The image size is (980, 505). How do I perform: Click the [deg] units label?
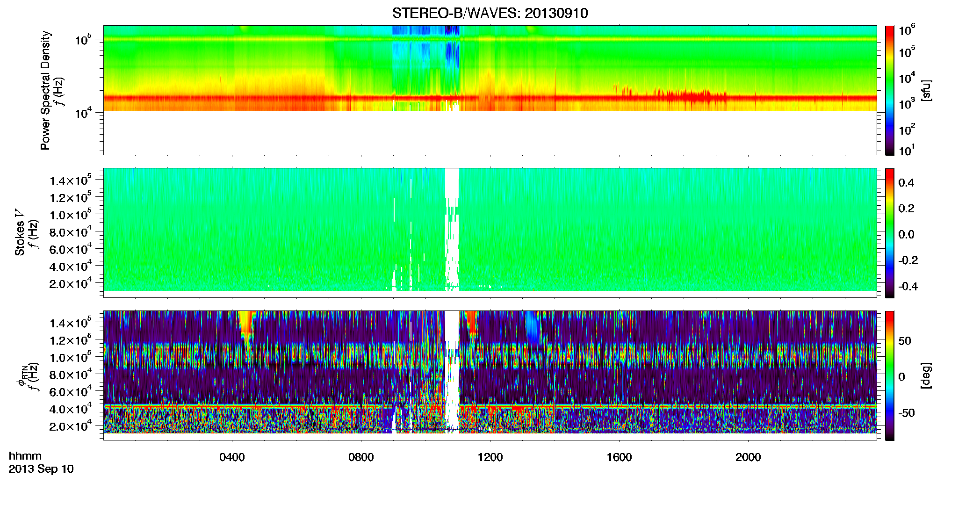(x=926, y=375)
